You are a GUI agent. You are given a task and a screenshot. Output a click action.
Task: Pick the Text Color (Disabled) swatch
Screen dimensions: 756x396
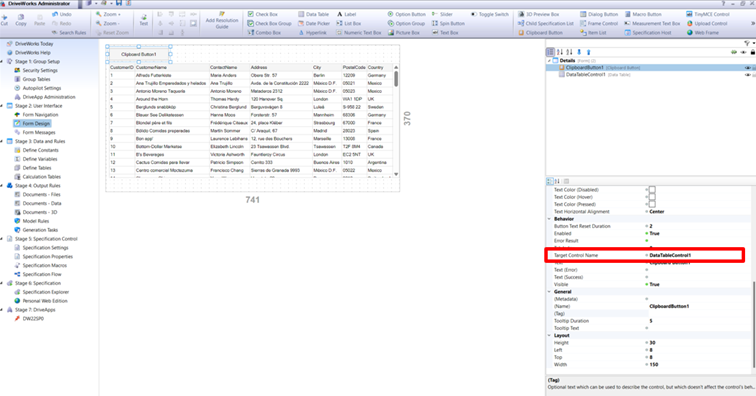652,190
